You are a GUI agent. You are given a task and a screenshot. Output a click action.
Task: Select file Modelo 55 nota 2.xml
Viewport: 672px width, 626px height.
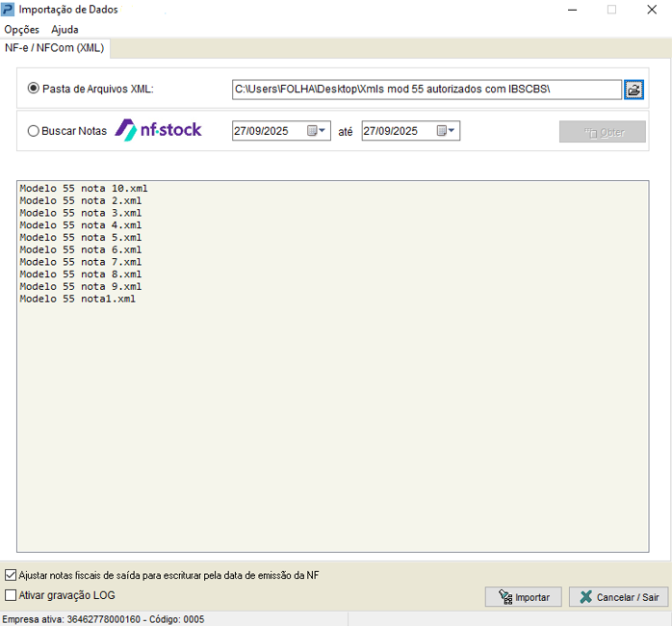click(81, 200)
